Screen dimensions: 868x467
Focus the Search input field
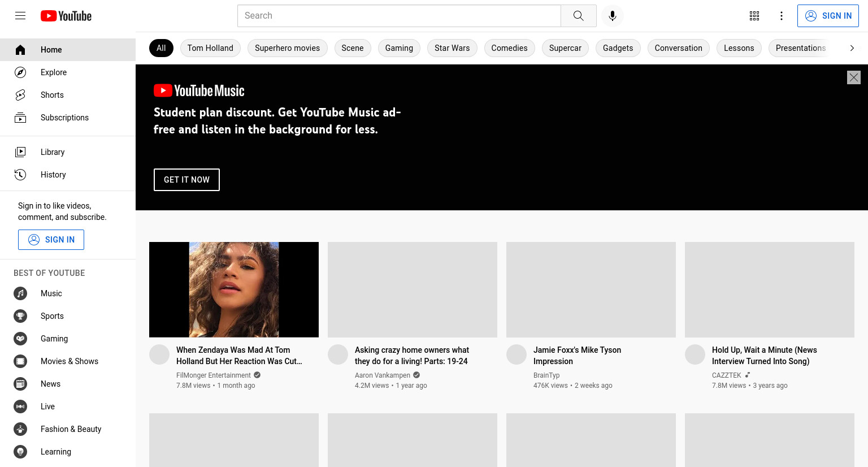pyautogui.click(x=399, y=16)
